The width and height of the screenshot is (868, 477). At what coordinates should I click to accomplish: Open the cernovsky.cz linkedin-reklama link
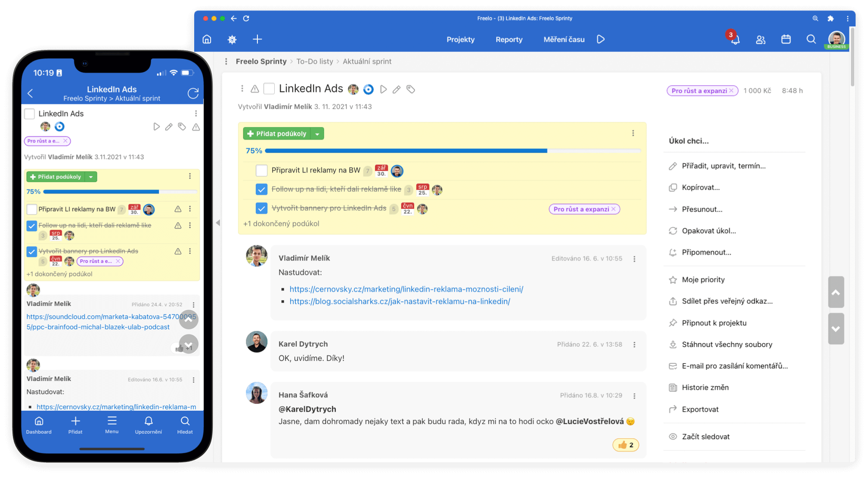(406, 289)
